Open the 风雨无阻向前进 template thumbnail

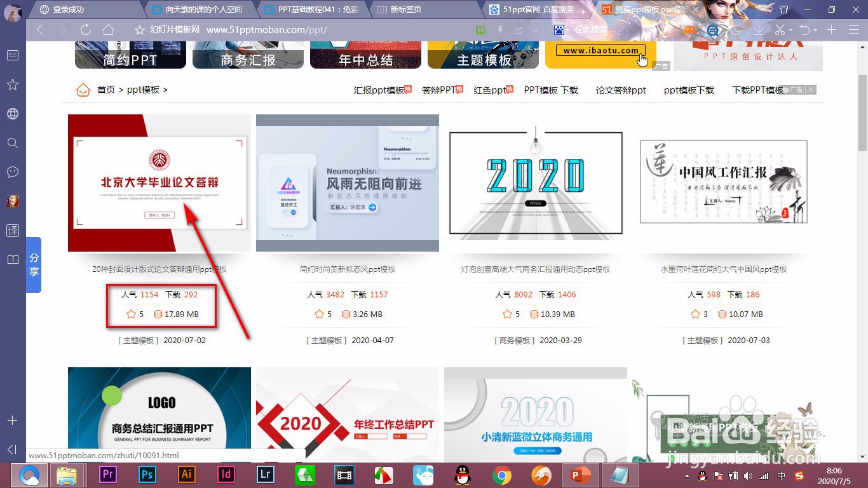[348, 183]
